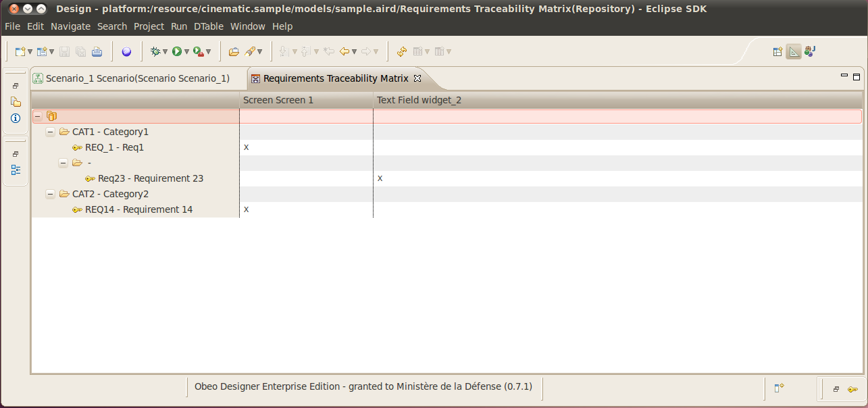
Task: Open the Navigate menu
Action: 70,26
